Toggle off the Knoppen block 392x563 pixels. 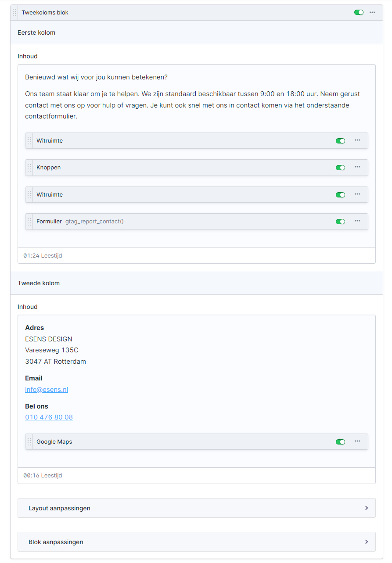340,168
